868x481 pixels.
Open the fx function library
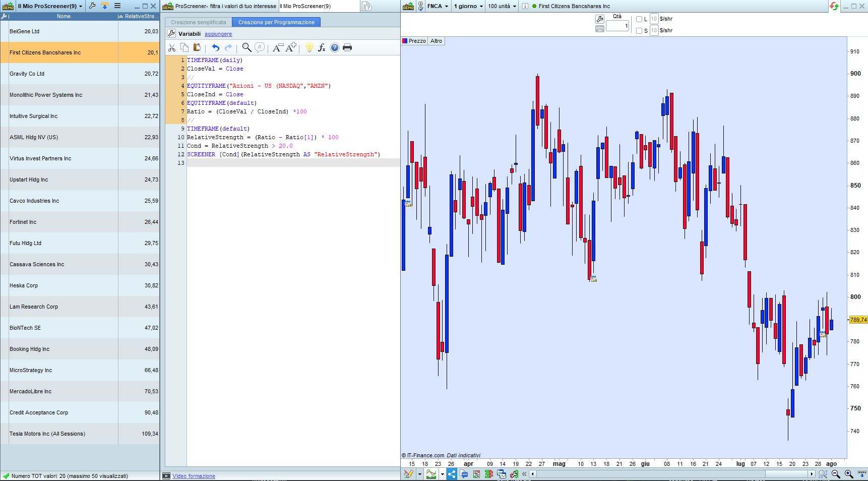[322, 47]
